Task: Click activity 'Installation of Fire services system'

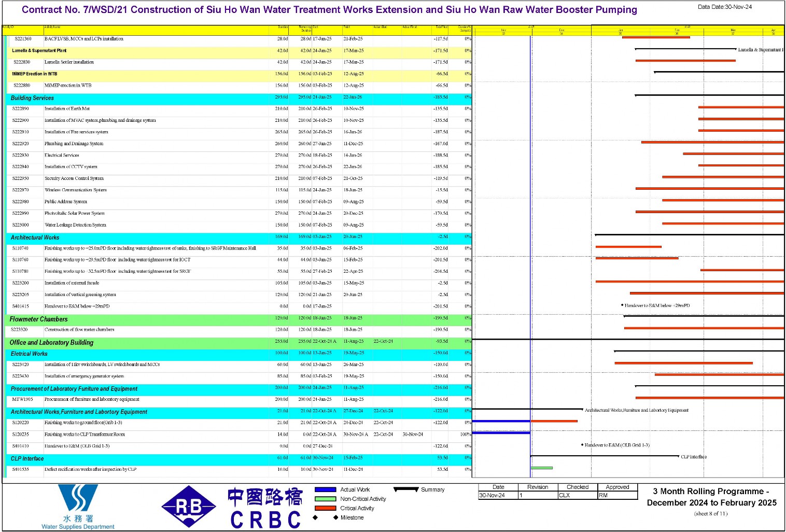Action: (76, 132)
